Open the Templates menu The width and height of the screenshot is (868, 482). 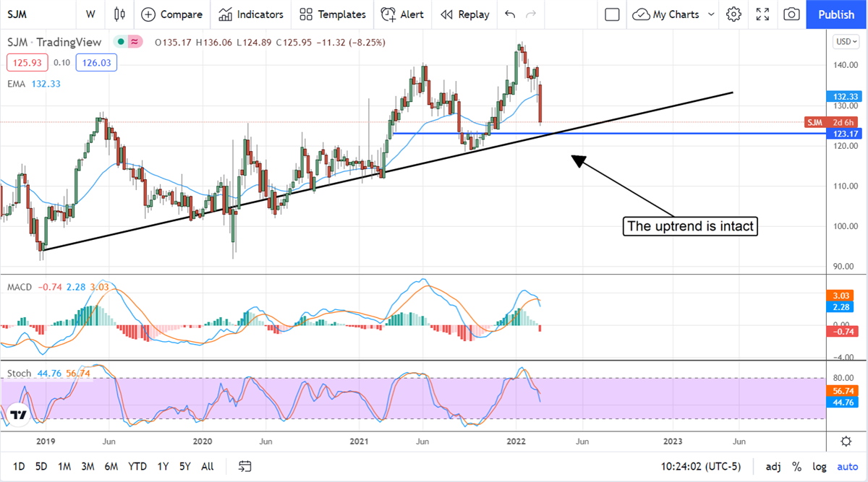(x=333, y=14)
